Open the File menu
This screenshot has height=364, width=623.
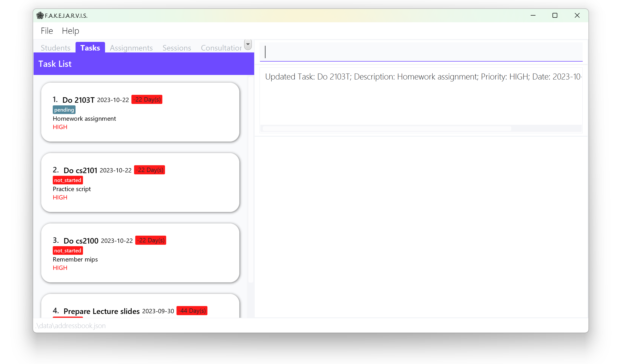tap(47, 31)
